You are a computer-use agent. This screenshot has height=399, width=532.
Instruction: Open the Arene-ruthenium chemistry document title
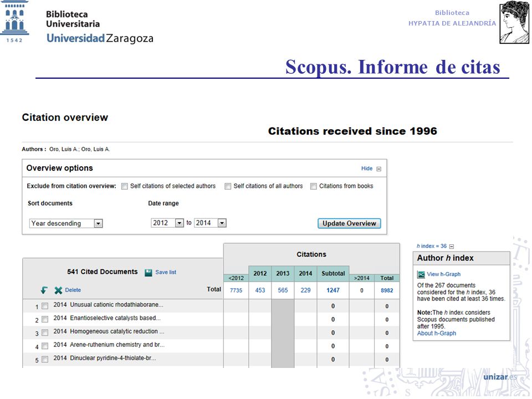(117, 345)
